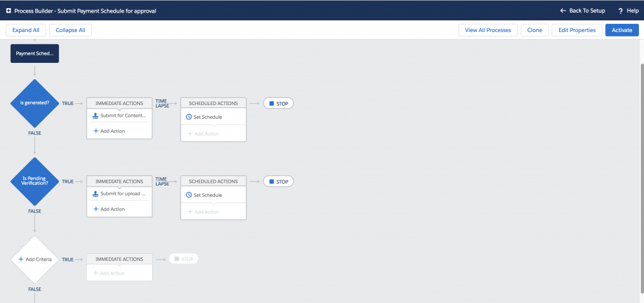The width and height of the screenshot is (644, 303).
Task: Open Edit Properties
Action: click(x=577, y=30)
